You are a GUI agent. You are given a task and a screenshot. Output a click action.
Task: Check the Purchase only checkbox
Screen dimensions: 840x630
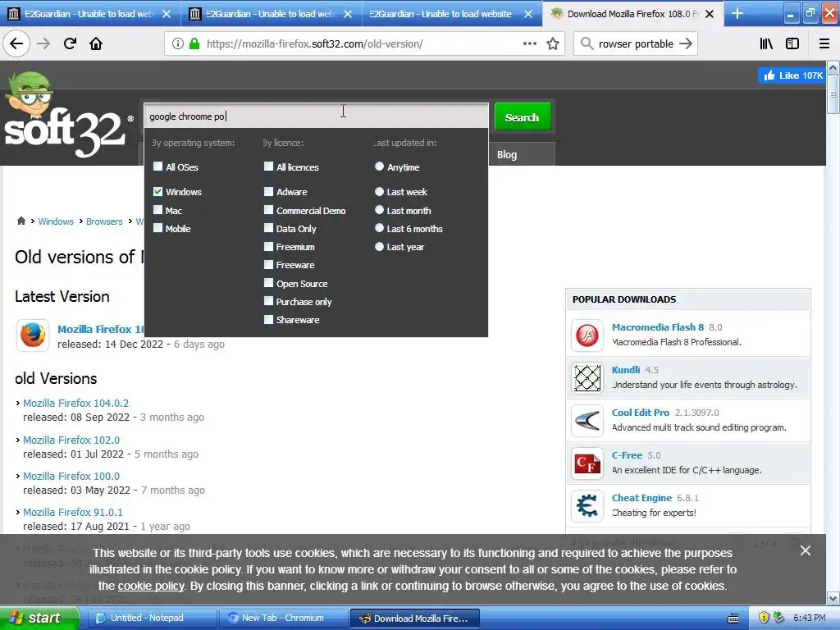(268, 301)
